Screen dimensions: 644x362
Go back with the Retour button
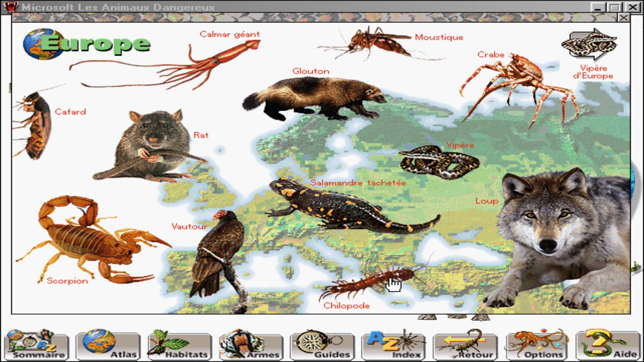pyautogui.click(x=465, y=345)
